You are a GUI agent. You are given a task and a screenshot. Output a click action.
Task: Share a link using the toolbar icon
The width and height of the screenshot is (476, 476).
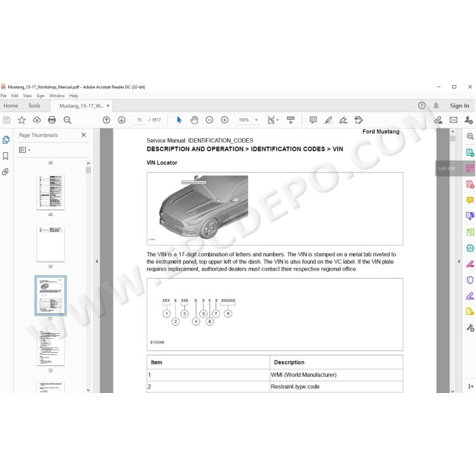(438, 120)
